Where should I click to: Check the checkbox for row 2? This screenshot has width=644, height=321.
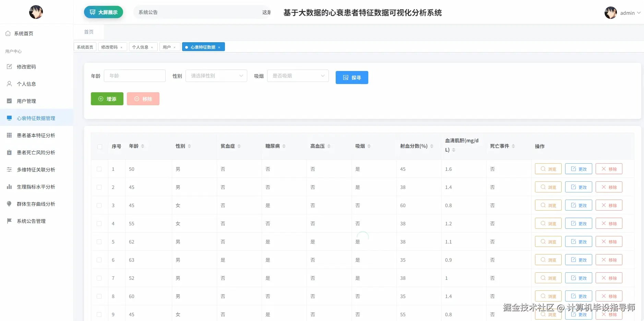tap(99, 187)
